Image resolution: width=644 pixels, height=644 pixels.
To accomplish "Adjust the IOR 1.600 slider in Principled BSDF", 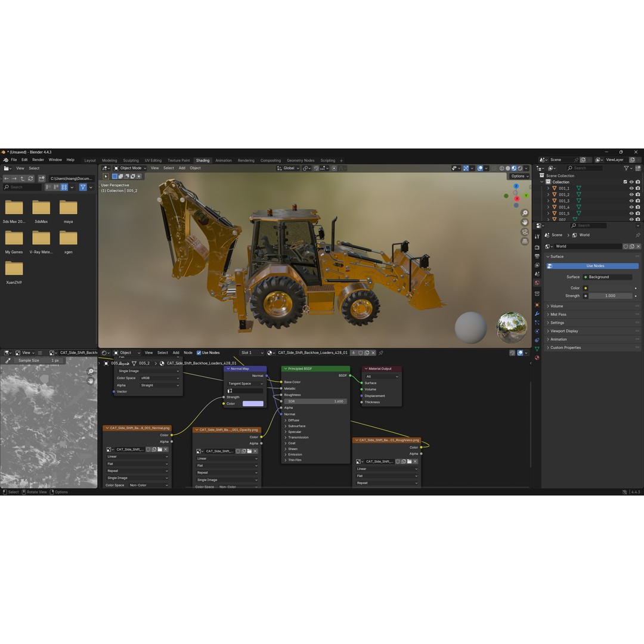I will (315, 402).
